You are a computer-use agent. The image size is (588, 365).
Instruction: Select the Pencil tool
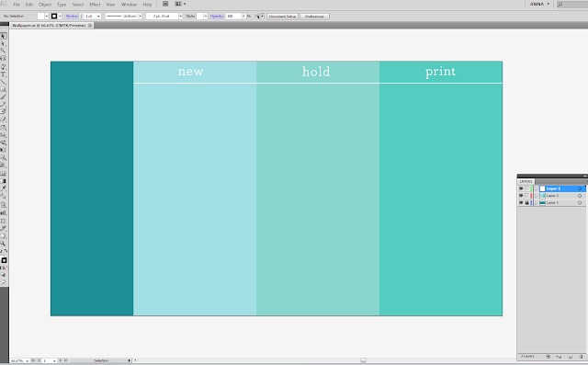[x=3, y=104]
